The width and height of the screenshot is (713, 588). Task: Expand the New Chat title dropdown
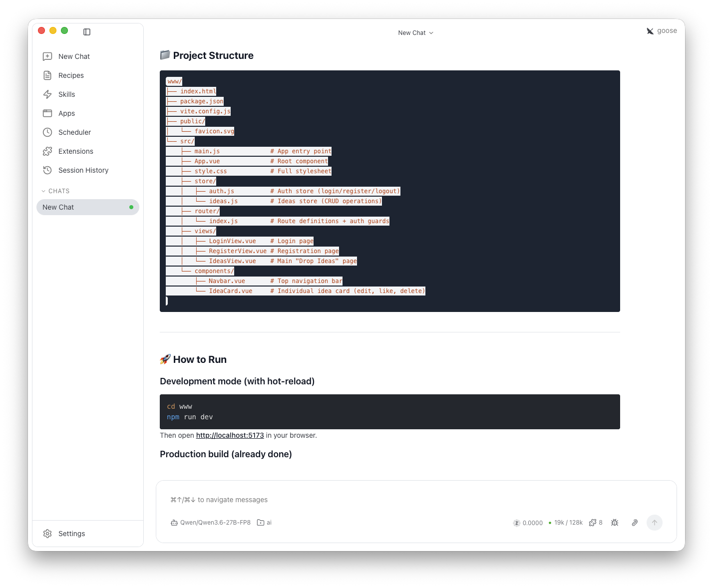click(416, 33)
